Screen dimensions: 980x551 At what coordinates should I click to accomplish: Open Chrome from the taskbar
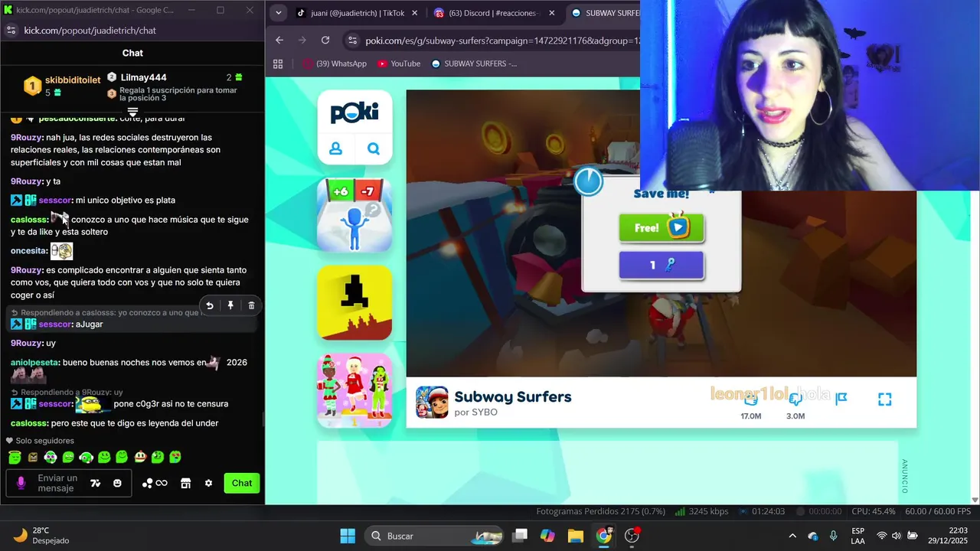[x=604, y=536]
